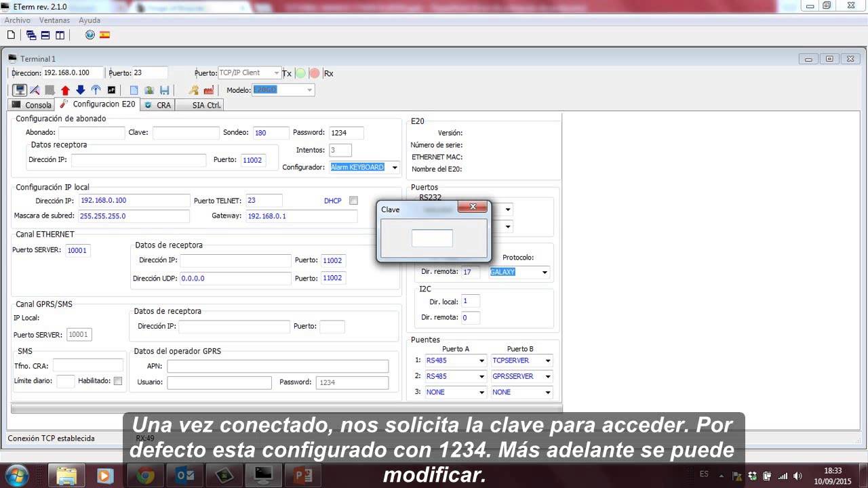
Task: Toggle the DHCP checkbox
Action: 353,201
